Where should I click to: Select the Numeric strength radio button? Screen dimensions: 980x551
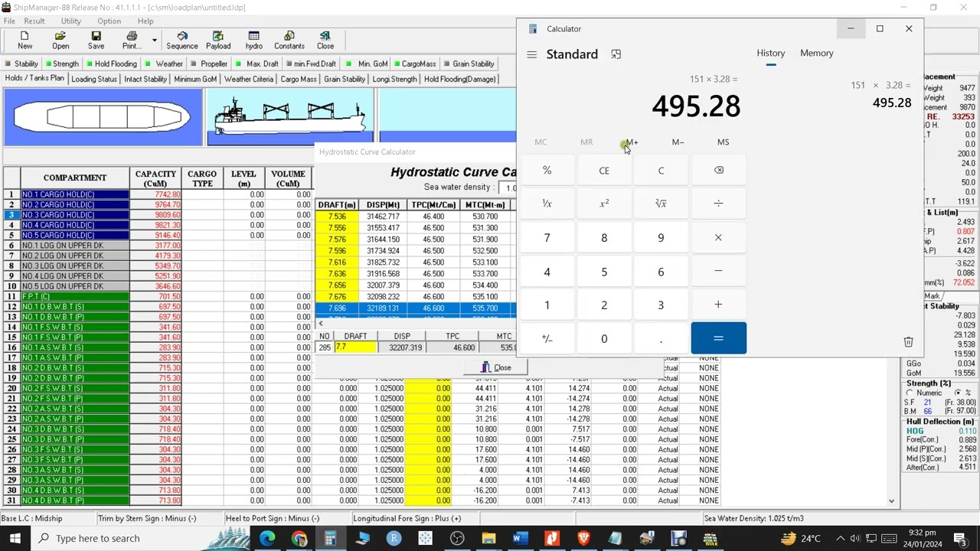tap(910, 393)
